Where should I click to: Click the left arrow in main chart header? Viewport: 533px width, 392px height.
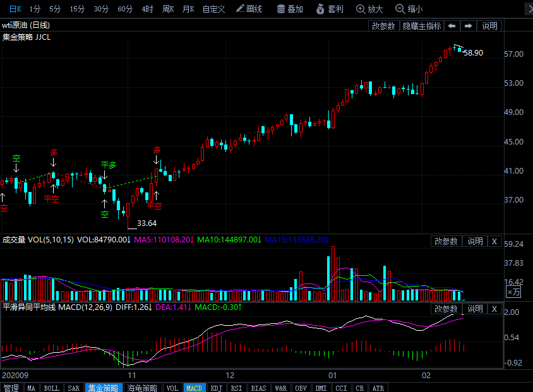pos(452,26)
